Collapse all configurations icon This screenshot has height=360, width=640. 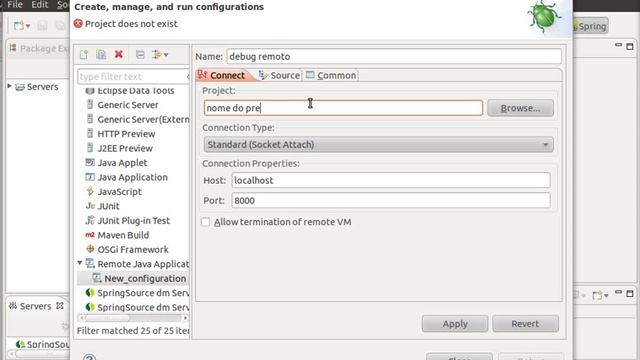pyautogui.click(x=140, y=54)
